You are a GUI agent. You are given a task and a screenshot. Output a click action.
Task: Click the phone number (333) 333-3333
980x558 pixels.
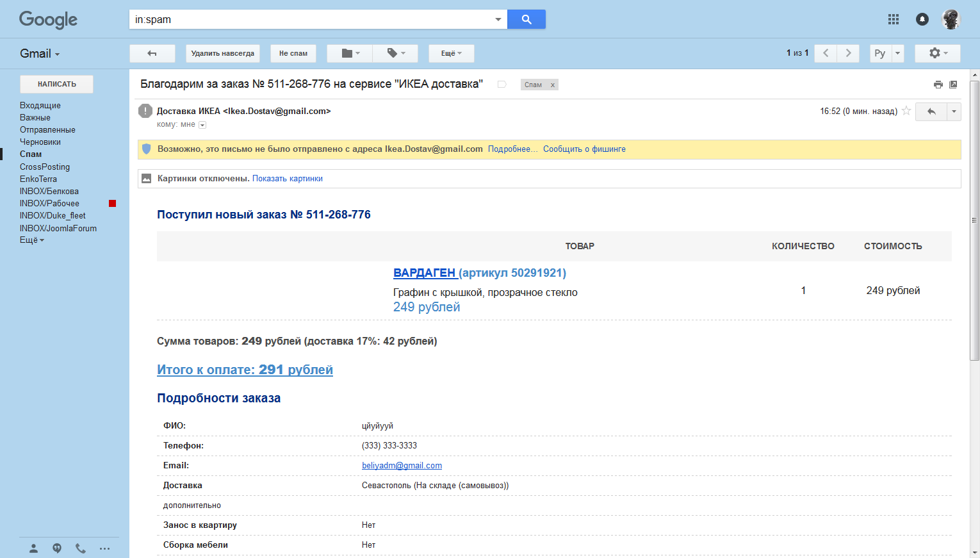[389, 446]
